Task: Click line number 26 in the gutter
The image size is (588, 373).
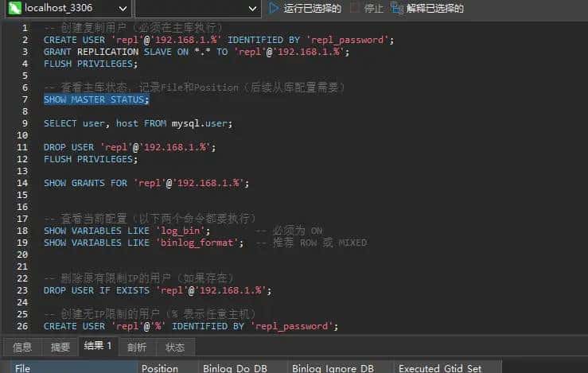Action: click(22, 326)
